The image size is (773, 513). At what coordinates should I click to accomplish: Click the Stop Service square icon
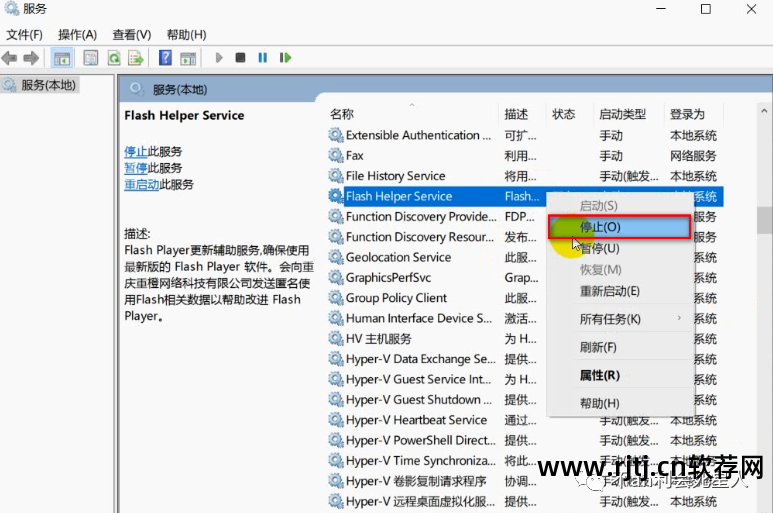click(240, 58)
